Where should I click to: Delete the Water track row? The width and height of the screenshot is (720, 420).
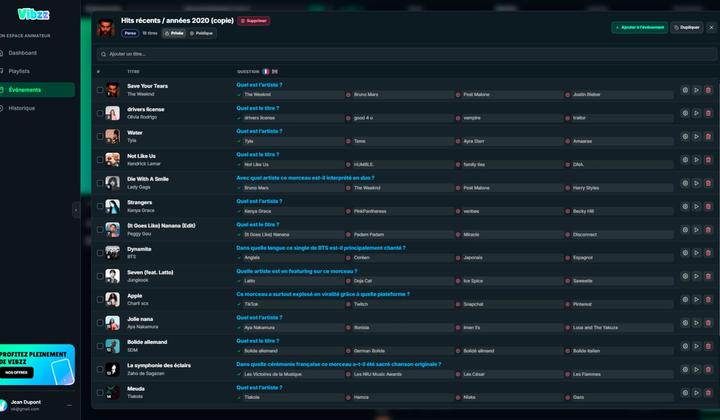(x=708, y=136)
